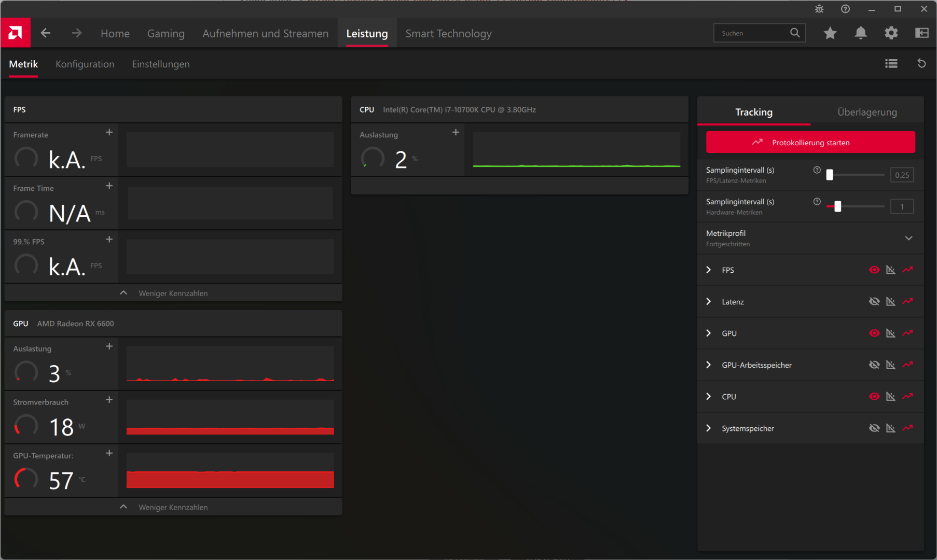Viewport: 937px width, 560px height.
Task: Click plus icon on GPU Auslastung
Action: coord(109,346)
